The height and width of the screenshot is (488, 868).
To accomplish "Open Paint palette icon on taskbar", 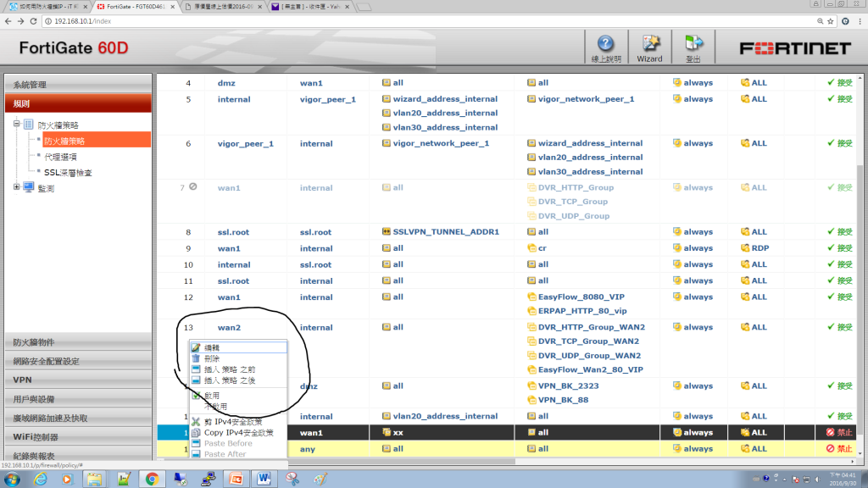I will (x=320, y=479).
